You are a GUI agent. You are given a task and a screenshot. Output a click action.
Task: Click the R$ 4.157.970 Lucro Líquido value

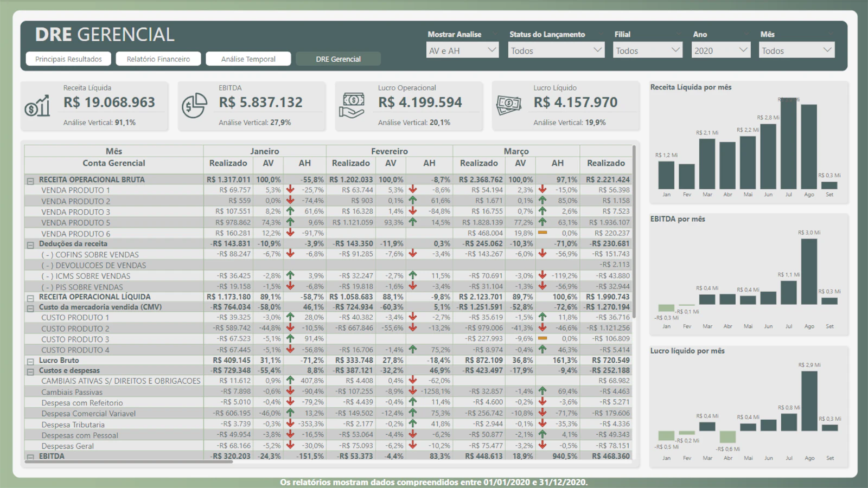(576, 102)
